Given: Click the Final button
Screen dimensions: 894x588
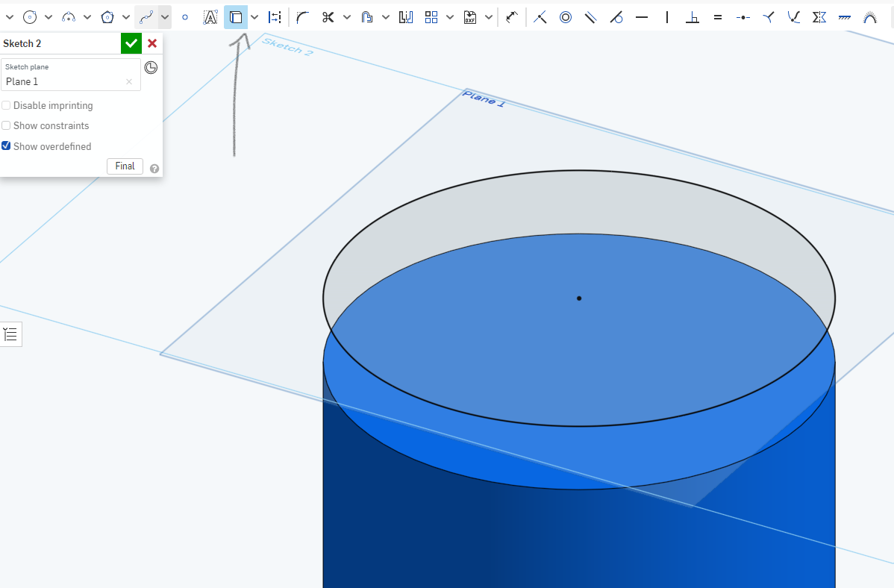Looking at the screenshot, I should click(x=125, y=166).
